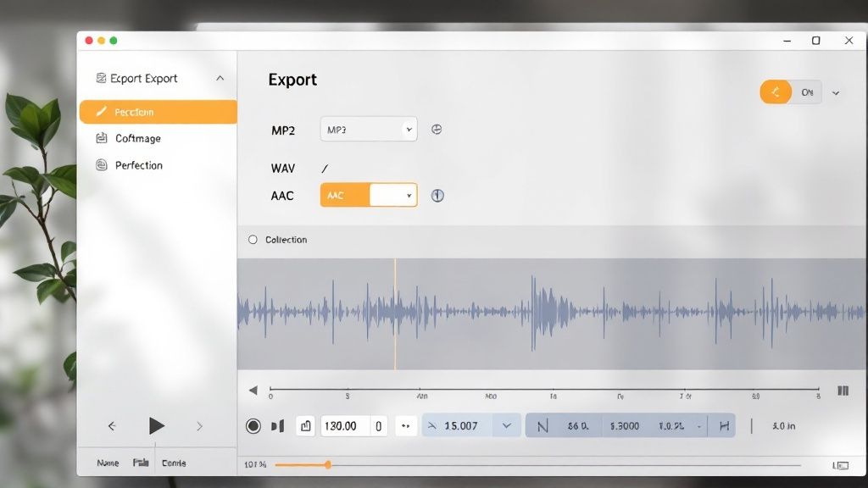Click the On segment of the toggle
The height and width of the screenshot is (488, 868).
807,92
